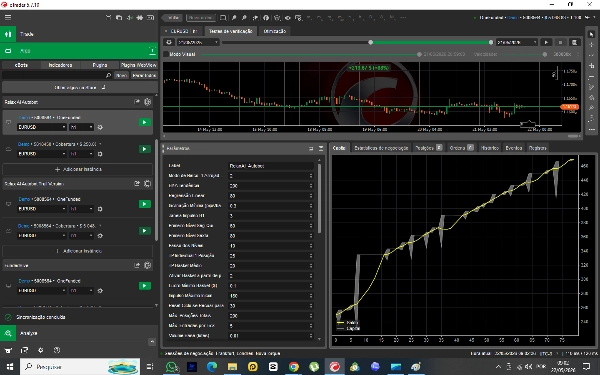Click the collapse icon in Parameters panel header

pyautogui.click(x=311, y=148)
